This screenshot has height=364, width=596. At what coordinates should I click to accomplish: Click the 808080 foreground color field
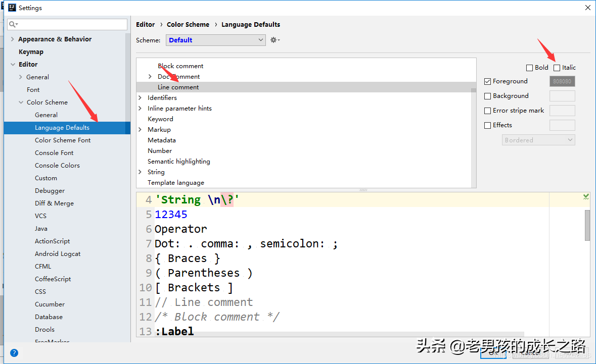pos(562,81)
